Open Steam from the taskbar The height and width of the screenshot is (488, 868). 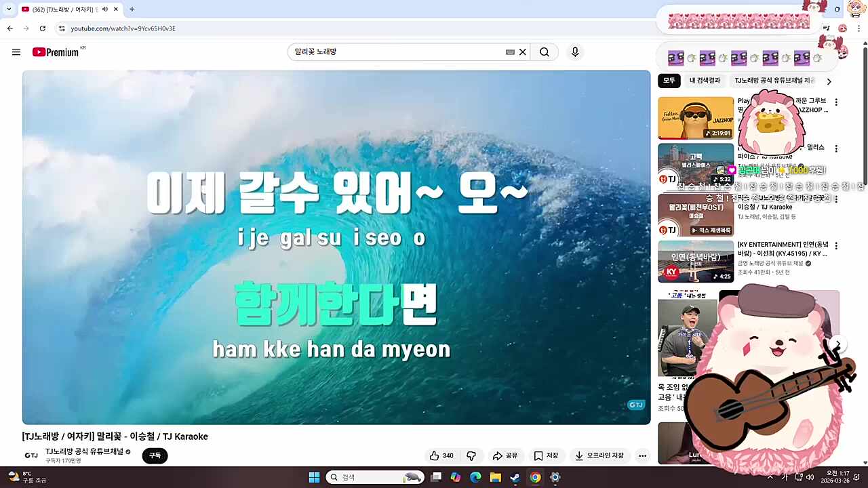pos(515,477)
